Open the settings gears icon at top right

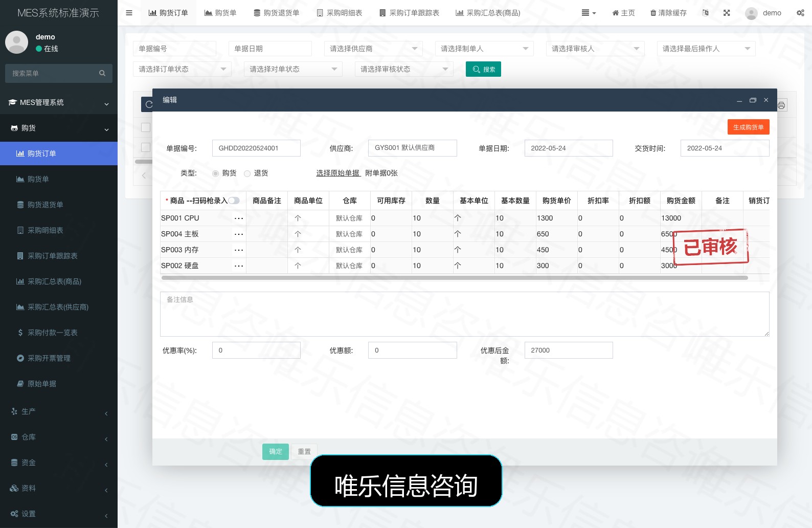[x=800, y=13]
